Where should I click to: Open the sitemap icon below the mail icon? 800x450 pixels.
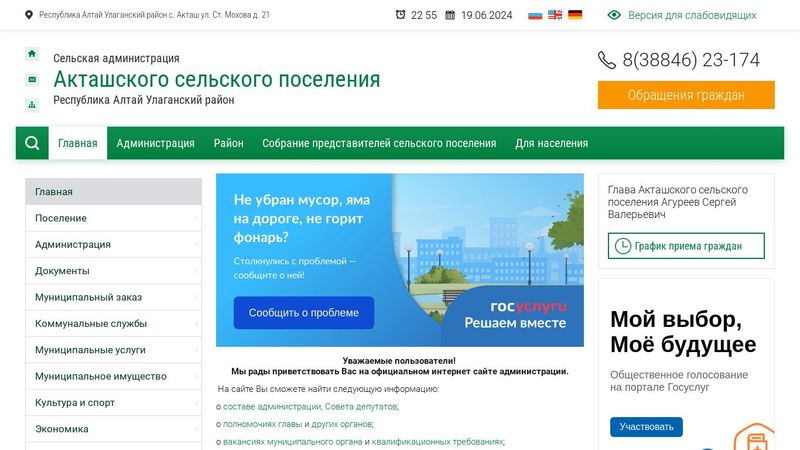tap(32, 104)
